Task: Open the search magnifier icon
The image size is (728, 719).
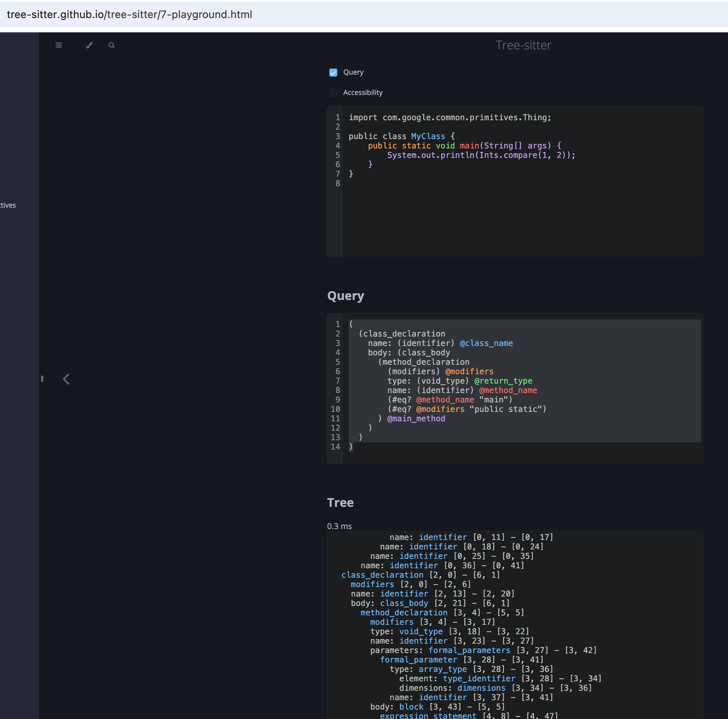Action: tap(112, 45)
